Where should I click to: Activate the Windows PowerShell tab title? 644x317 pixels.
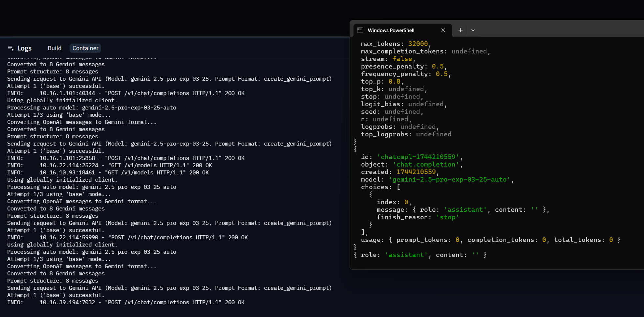pos(391,30)
